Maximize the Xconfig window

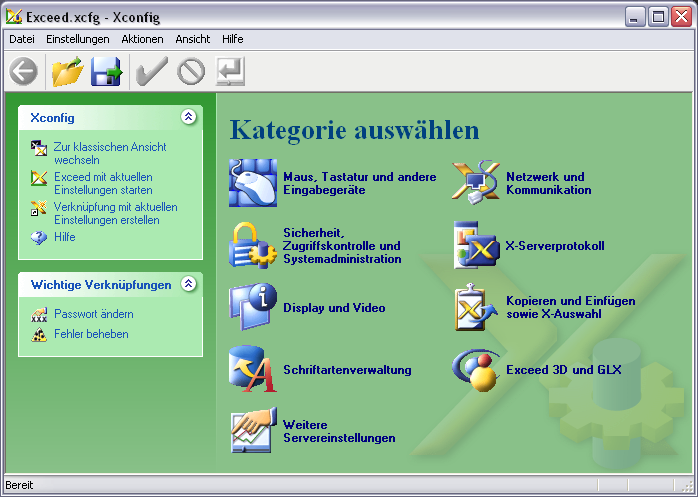658,17
